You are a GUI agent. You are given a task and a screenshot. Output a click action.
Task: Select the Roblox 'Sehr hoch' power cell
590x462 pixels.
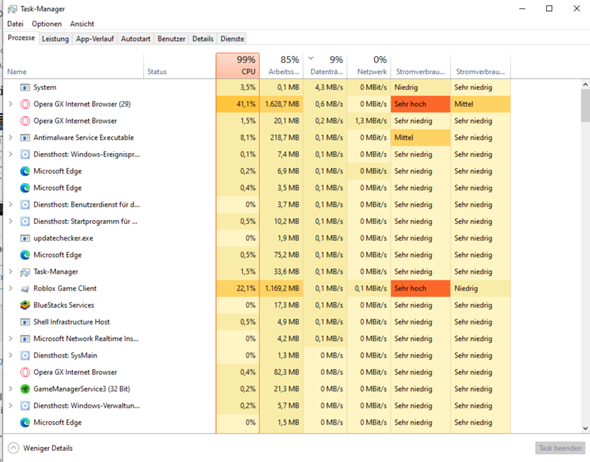point(420,289)
